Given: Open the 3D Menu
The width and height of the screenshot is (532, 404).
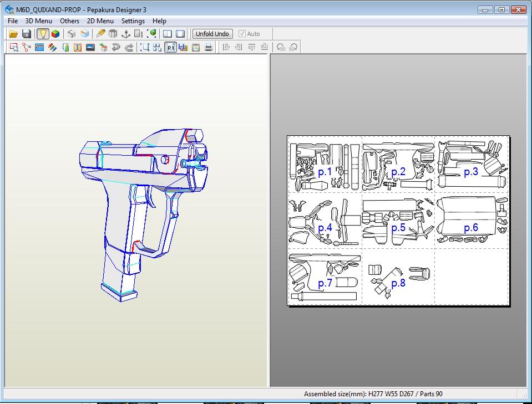Looking at the screenshot, I should point(39,21).
